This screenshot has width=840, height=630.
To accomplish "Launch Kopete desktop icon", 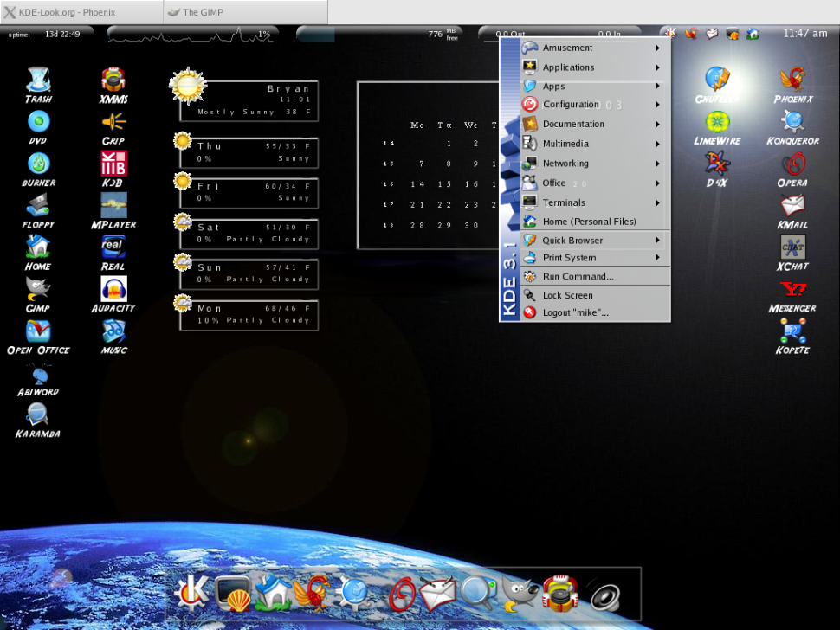I will [793, 337].
